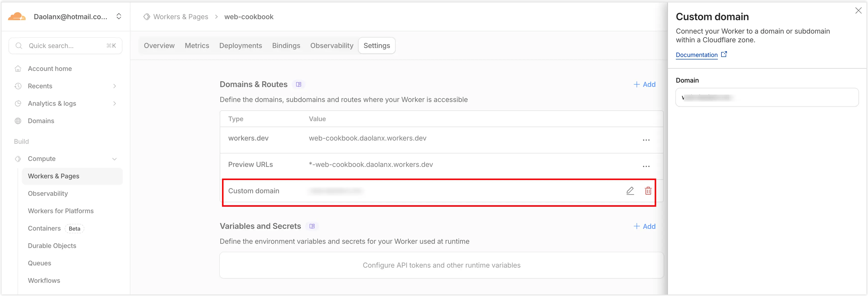Edit the Custom domain with pencil icon
This screenshot has width=868, height=296.
(x=630, y=191)
